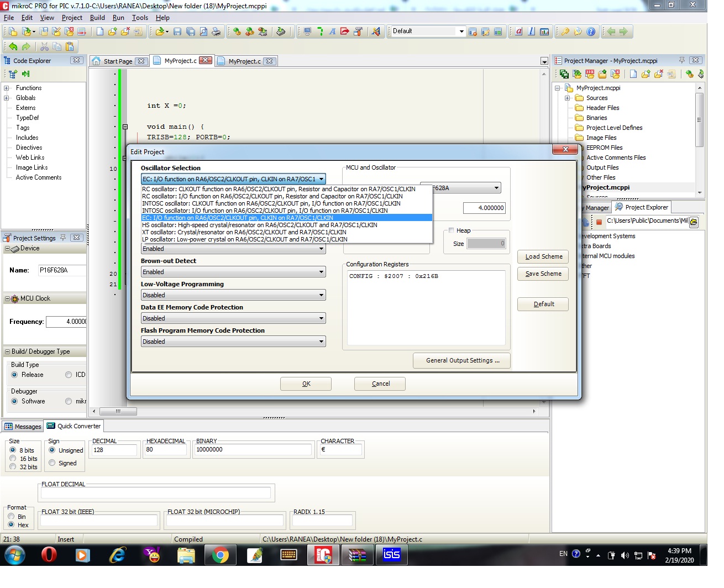The image size is (724, 588).
Task: Choose the 32 bits size option
Action: click(13, 467)
